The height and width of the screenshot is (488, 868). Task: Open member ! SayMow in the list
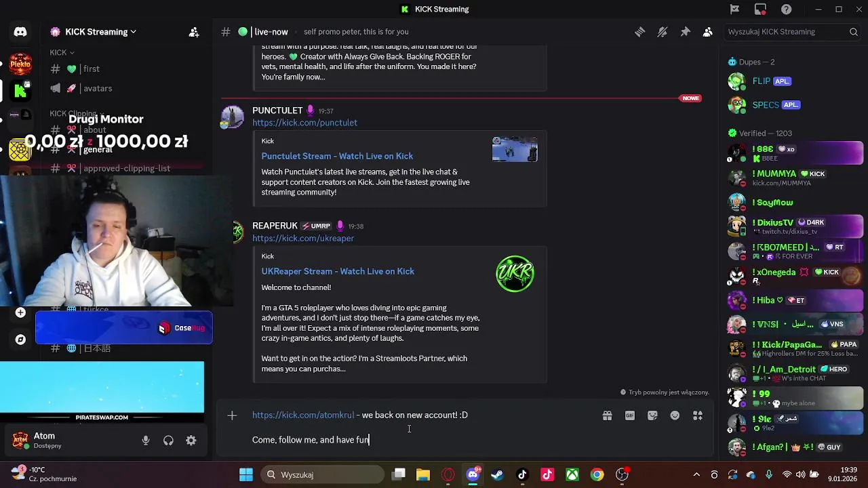coord(793,202)
